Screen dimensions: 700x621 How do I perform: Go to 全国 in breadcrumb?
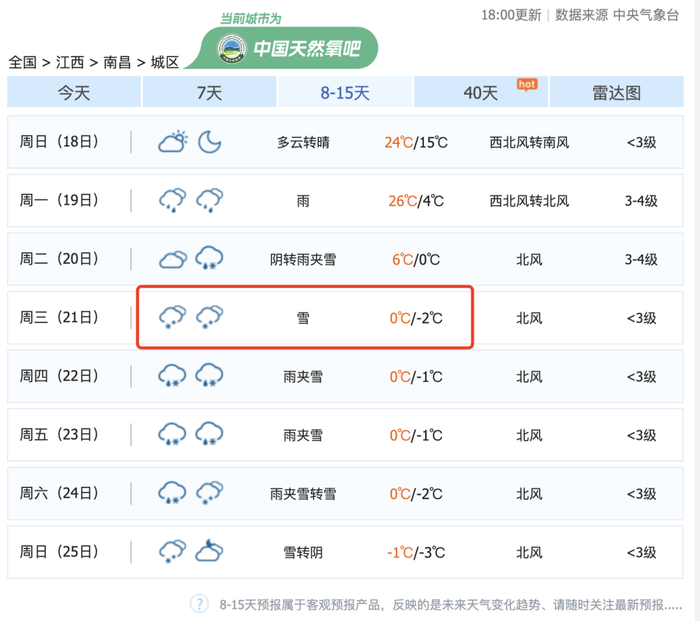tap(22, 62)
